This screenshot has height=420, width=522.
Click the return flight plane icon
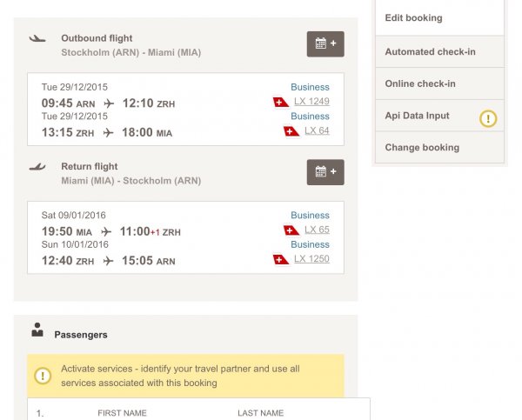(37, 166)
